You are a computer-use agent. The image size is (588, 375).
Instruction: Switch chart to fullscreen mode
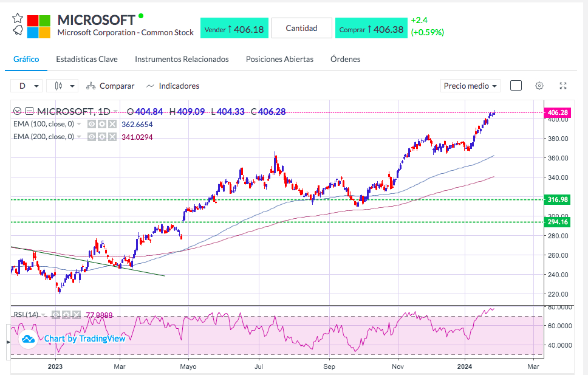(563, 86)
